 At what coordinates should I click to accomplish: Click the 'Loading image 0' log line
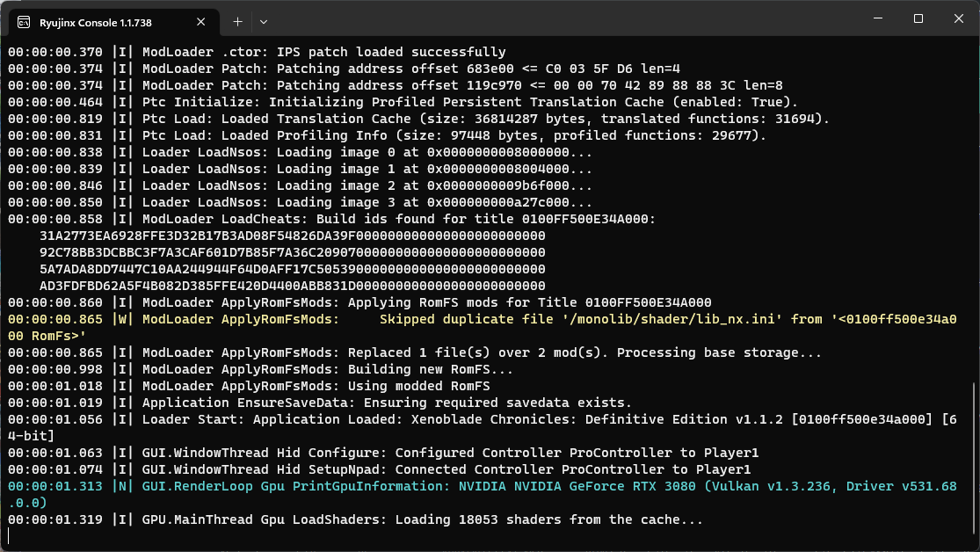pyautogui.click(x=300, y=152)
